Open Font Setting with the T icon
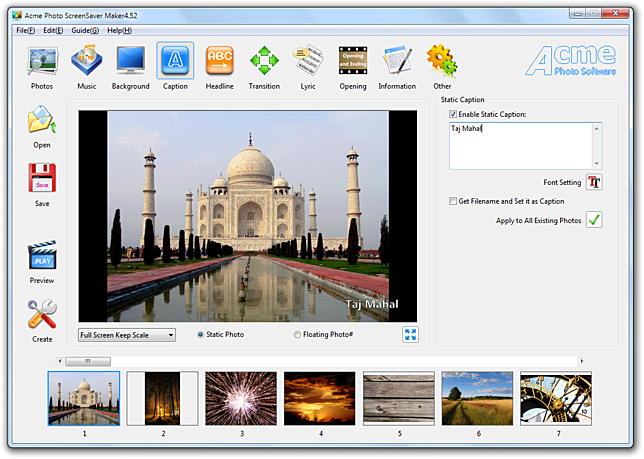Screen dimensions: 644x459 coord(594,182)
